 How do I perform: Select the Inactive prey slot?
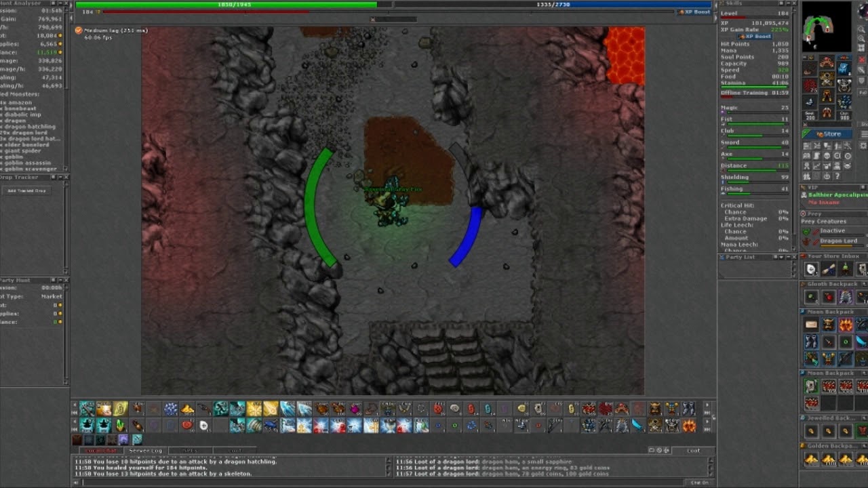coord(832,230)
